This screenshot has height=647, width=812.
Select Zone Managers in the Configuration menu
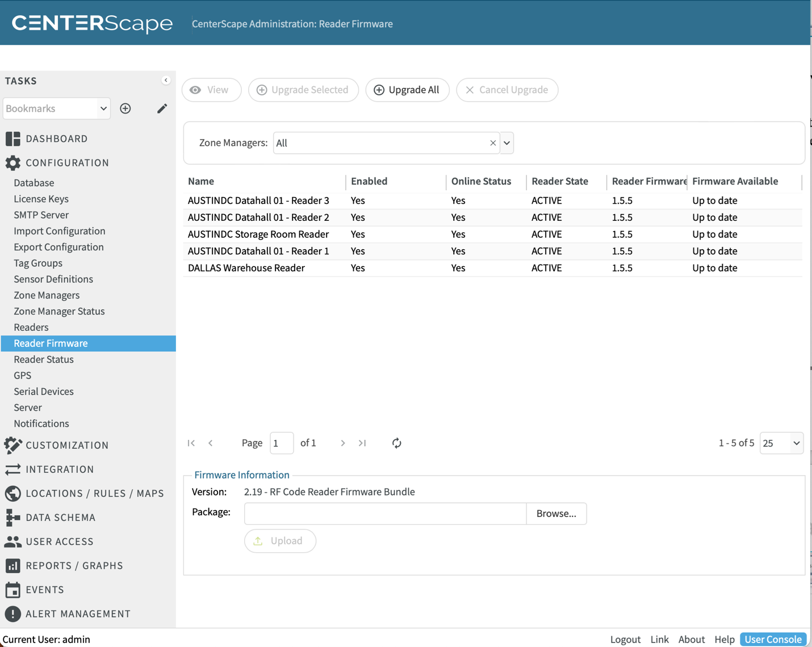tap(47, 295)
